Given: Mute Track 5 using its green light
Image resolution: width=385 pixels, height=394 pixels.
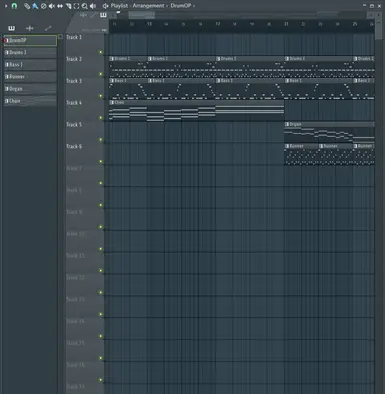Looking at the screenshot, I should [101, 140].
